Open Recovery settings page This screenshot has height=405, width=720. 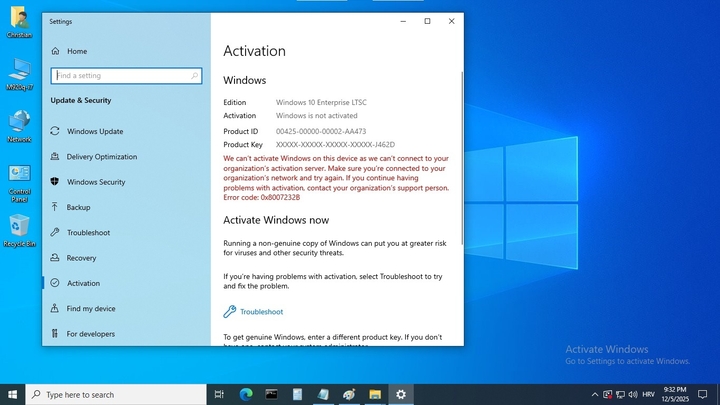[x=81, y=258]
